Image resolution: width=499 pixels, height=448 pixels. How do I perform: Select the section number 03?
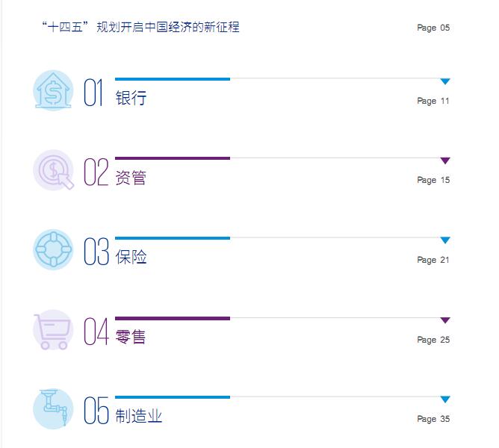[96, 252]
